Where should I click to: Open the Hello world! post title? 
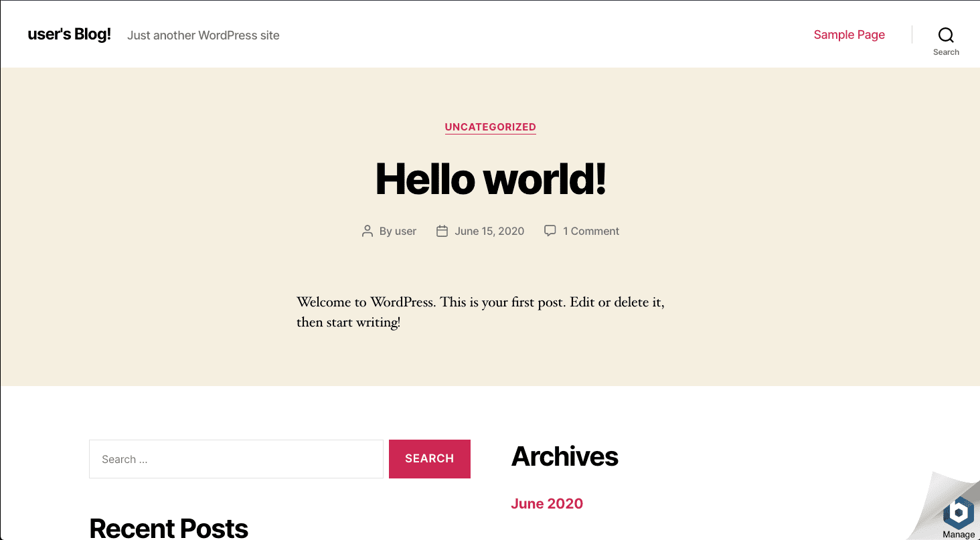(491, 179)
